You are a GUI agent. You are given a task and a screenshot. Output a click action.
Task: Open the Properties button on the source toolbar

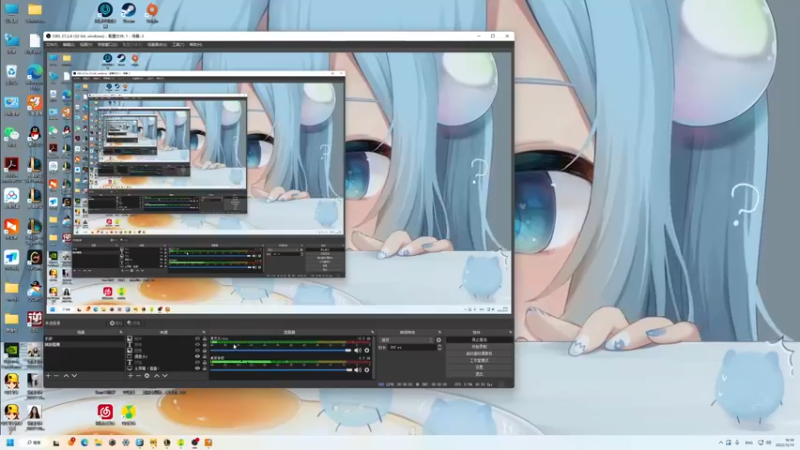(116, 323)
